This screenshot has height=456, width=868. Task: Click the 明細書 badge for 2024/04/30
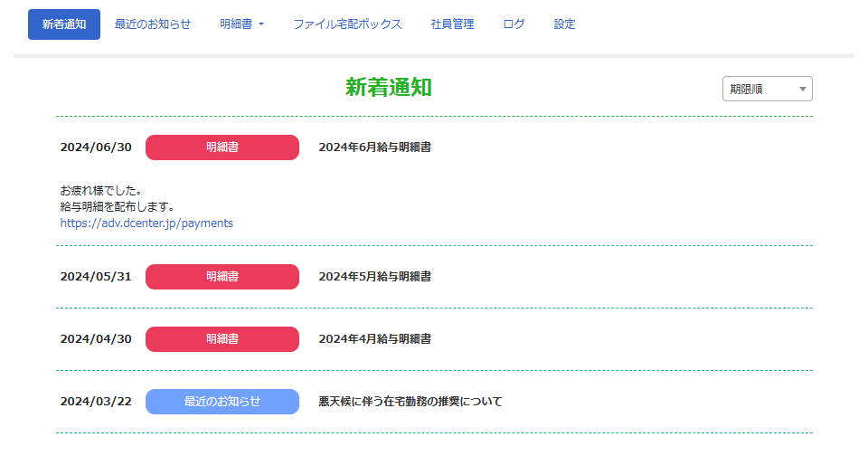point(222,339)
